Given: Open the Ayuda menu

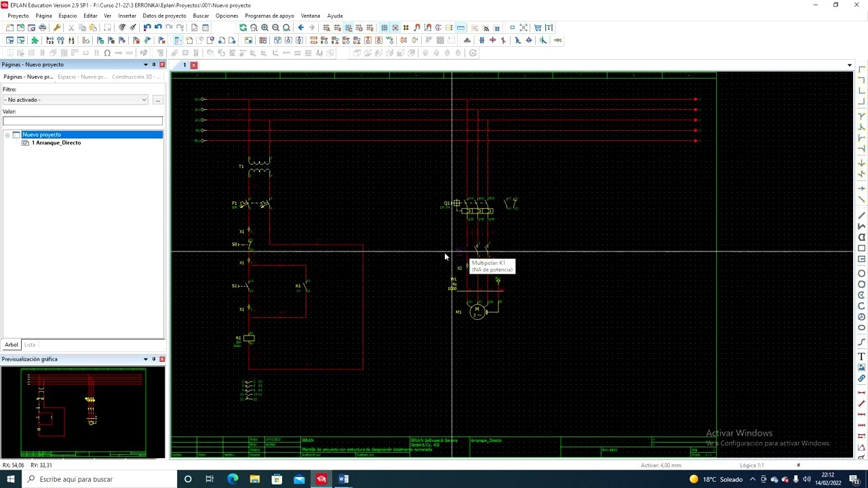Looking at the screenshot, I should 335,16.
